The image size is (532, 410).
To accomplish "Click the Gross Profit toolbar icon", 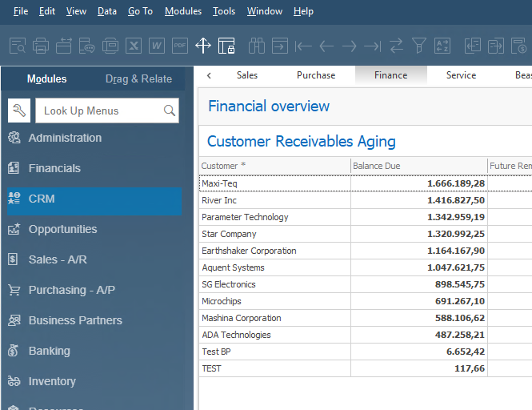I will [x=519, y=46].
